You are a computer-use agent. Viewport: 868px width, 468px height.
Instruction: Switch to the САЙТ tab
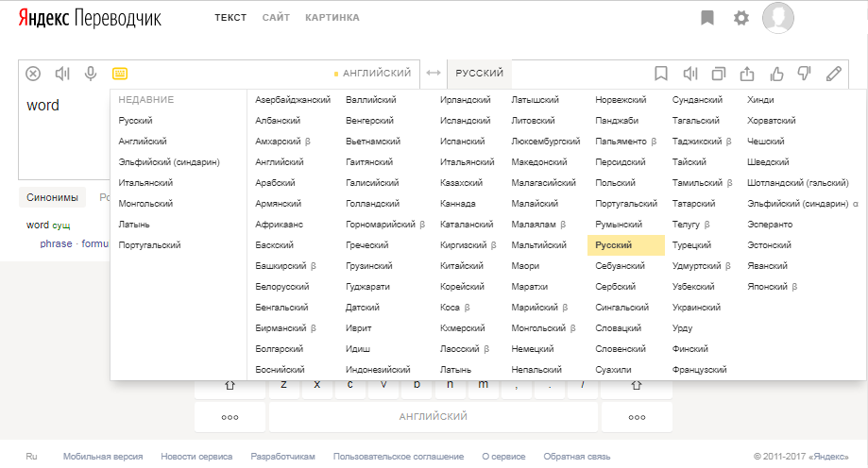click(276, 18)
